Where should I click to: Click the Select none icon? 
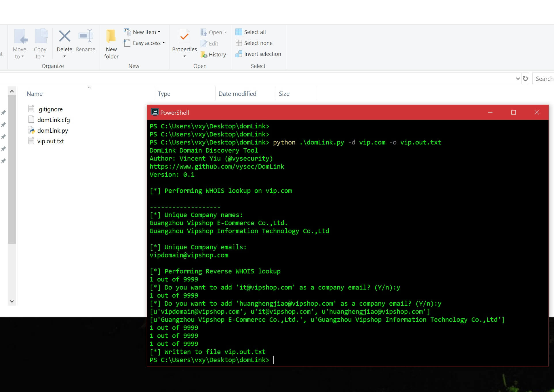(x=239, y=43)
